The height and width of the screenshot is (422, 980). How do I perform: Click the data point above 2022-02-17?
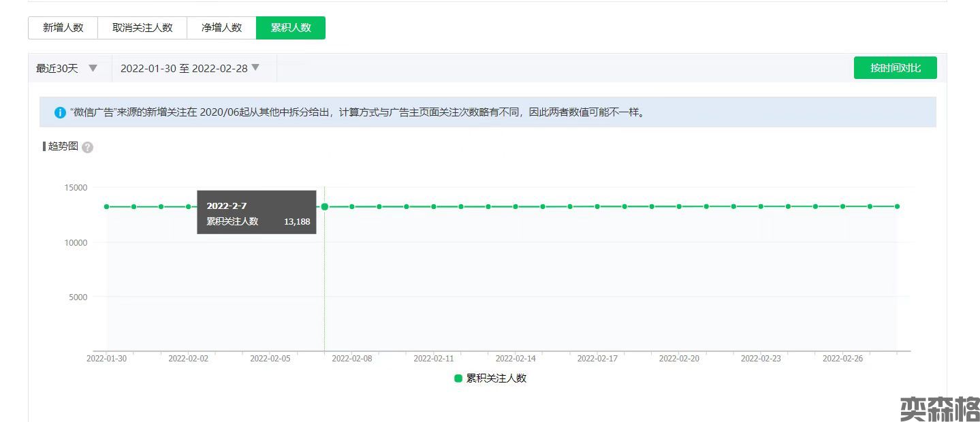click(597, 206)
